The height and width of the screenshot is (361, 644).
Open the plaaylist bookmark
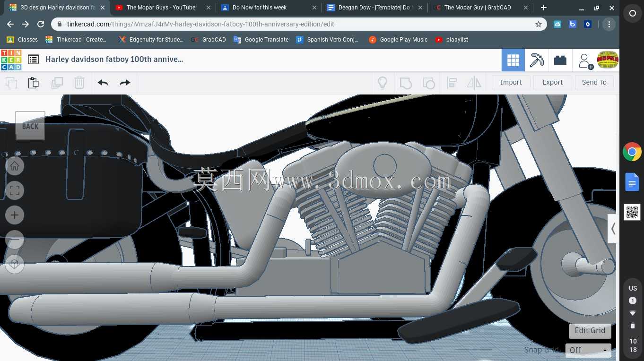point(452,40)
